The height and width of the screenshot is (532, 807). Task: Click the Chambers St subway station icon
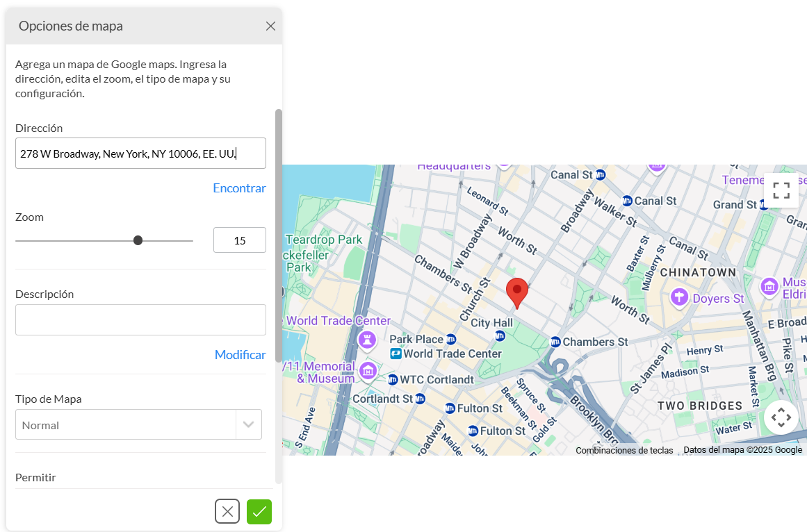(555, 342)
